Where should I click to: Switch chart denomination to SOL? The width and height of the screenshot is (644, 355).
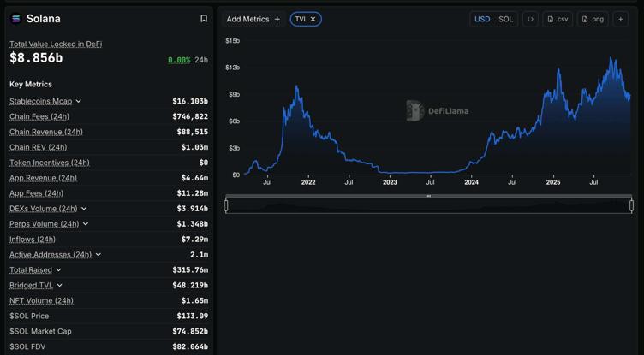[506, 19]
